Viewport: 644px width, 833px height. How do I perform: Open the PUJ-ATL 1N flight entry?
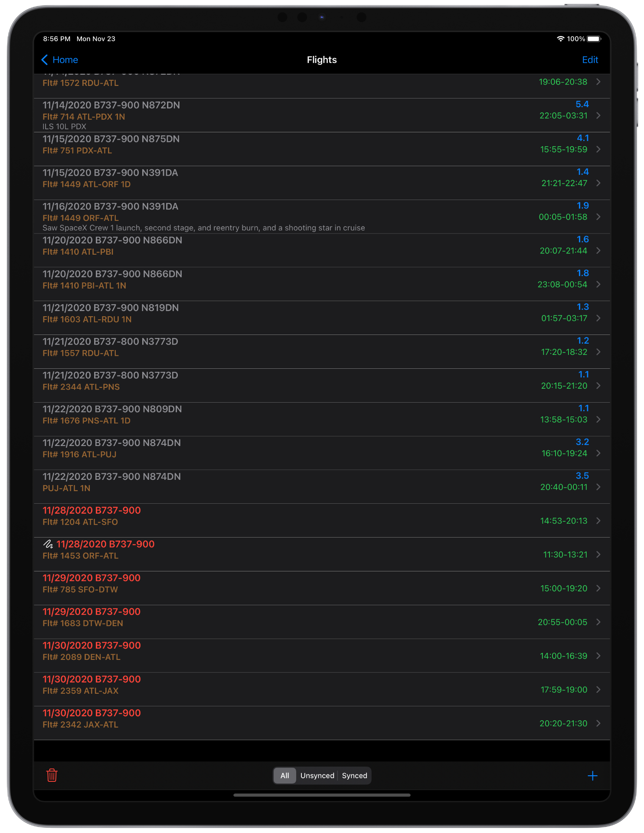coord(322,487)
